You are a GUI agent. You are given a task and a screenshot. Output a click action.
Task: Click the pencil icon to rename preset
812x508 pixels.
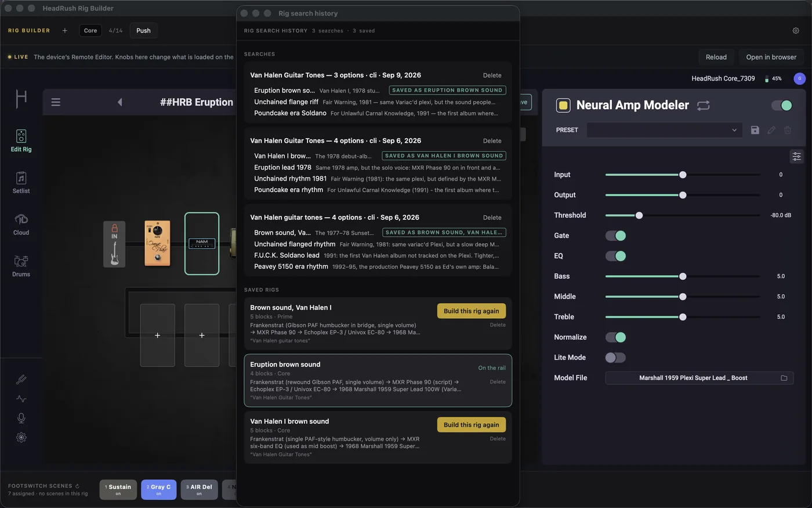[x=771, y=130]
